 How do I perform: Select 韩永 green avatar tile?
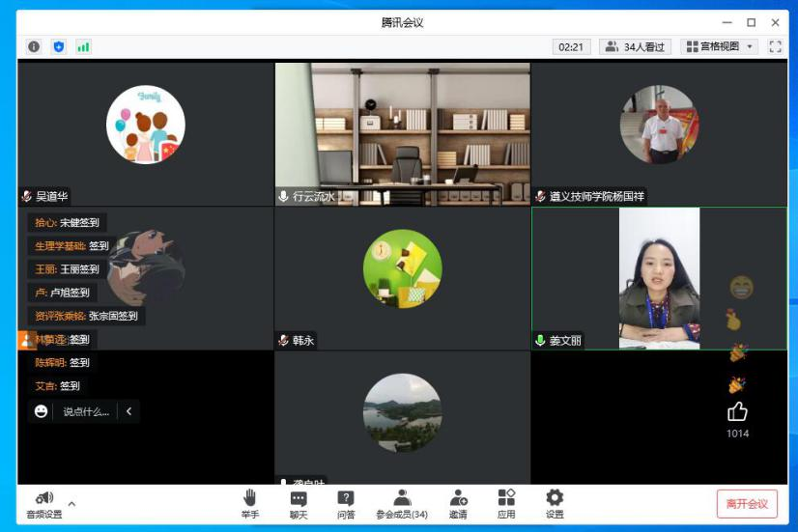(x=403, y=268)
